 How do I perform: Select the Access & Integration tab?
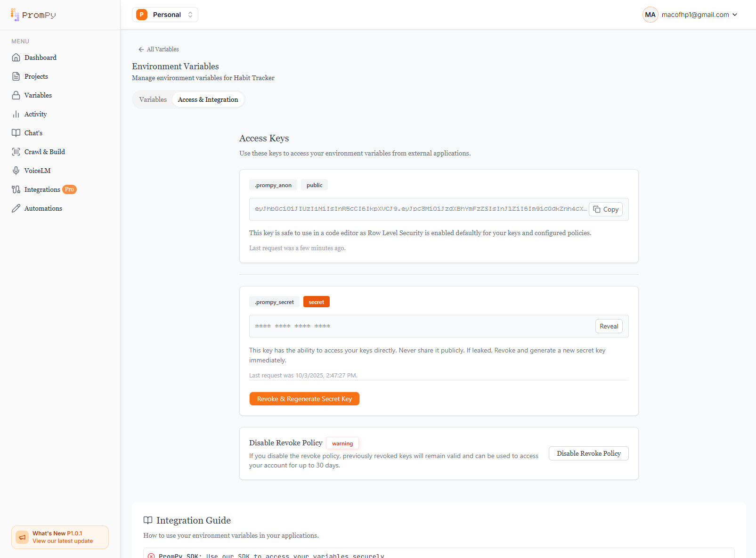(x=208, y=99)
